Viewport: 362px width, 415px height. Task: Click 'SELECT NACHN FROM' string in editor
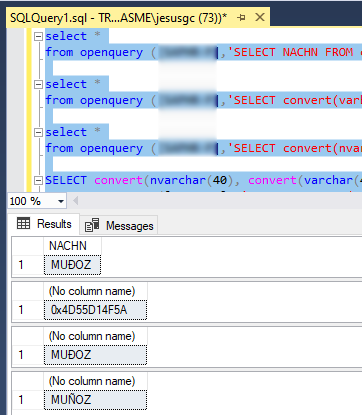290,52
